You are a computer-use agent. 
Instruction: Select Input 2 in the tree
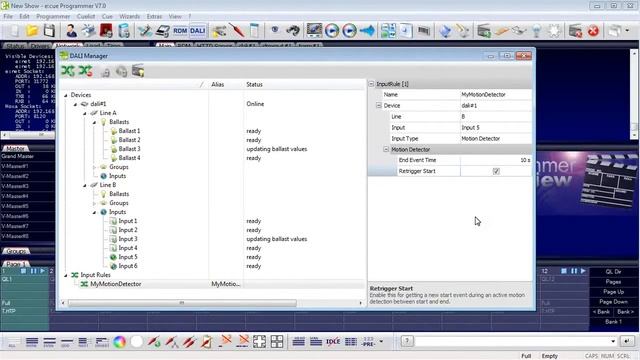tap(128, 230)
